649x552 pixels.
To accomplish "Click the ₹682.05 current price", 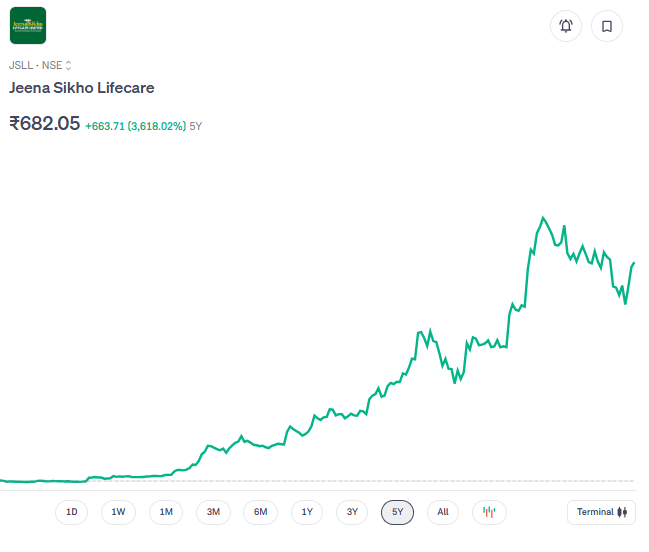I will [x=45, y=124].
